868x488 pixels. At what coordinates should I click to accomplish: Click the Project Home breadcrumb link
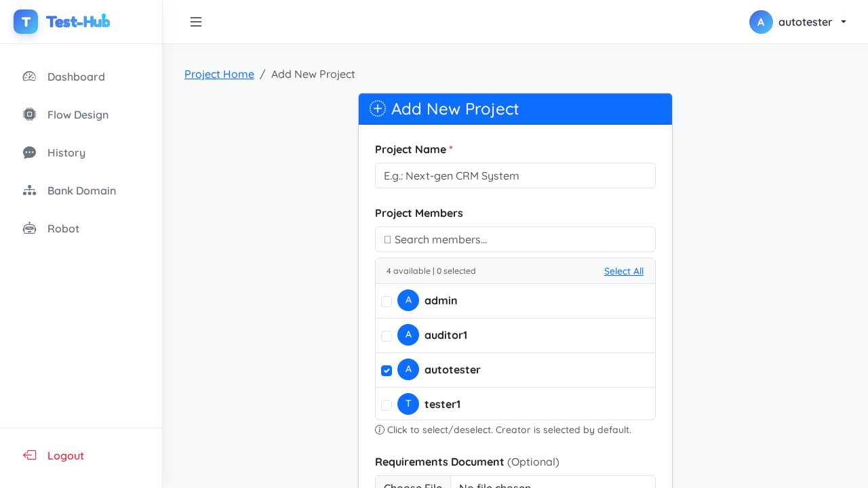tap(219, 74)
